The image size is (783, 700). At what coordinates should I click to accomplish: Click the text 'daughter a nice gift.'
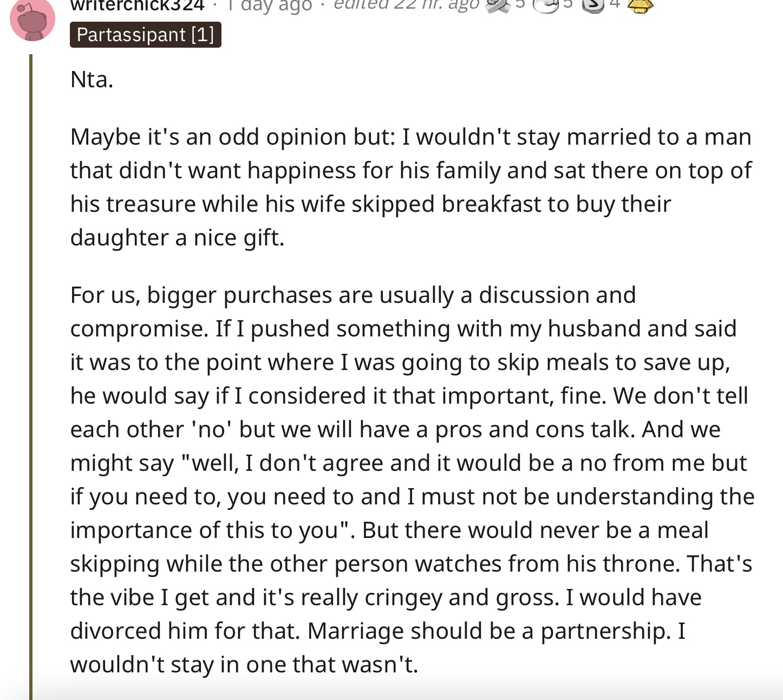tap(177, 238)
